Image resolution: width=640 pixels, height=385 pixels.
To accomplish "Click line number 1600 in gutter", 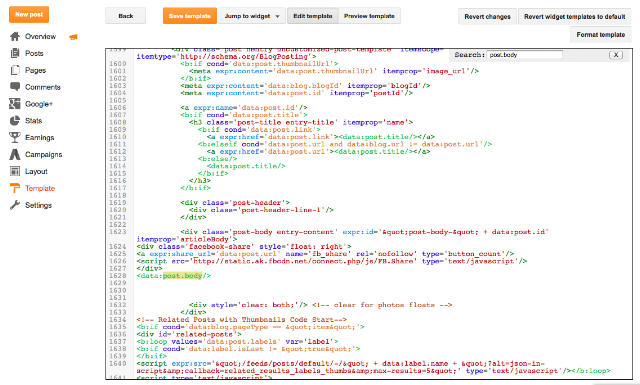I will click(118, 64).
